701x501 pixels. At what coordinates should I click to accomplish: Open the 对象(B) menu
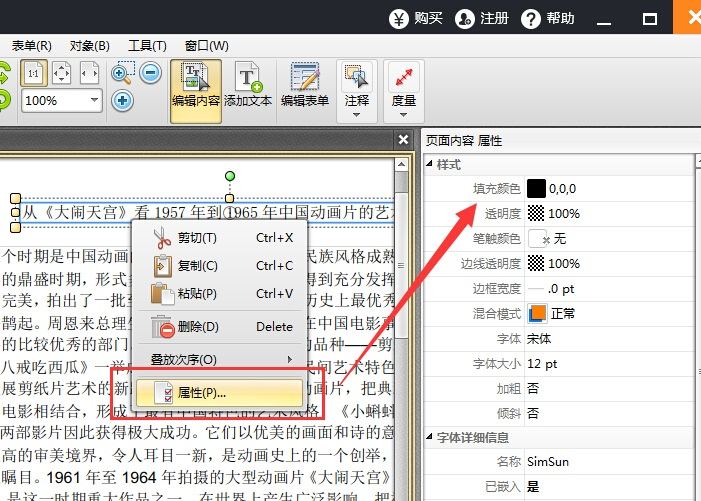pos(89,46)
